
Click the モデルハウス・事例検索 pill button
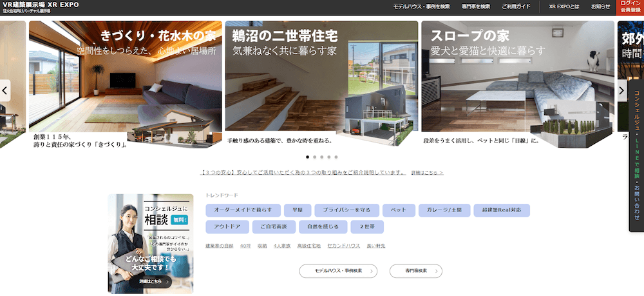coord(338,271)
